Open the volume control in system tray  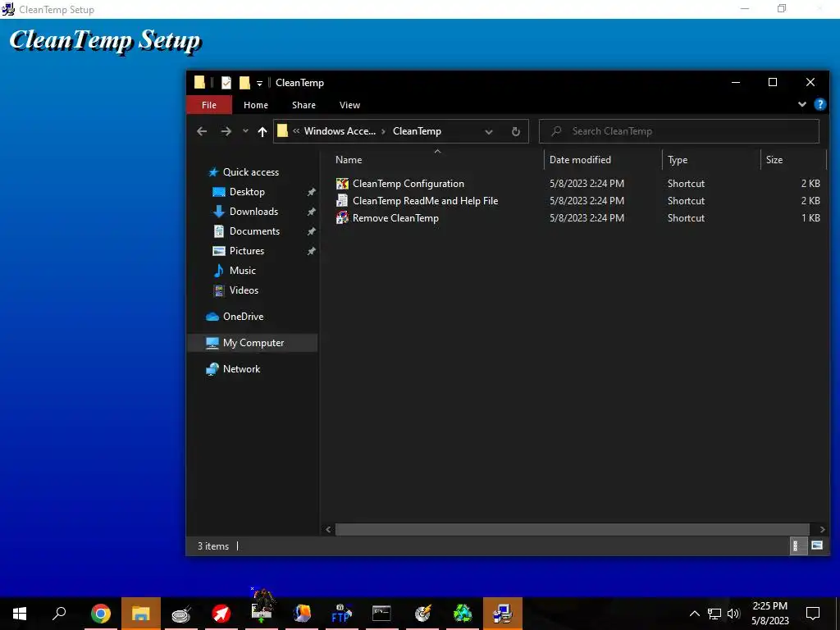pos(733,614)
